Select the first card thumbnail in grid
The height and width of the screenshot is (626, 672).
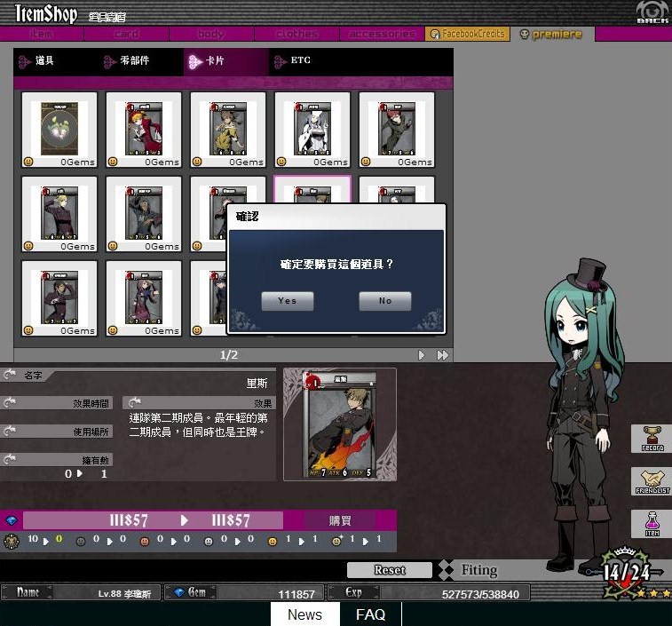[x=59, y=130]
